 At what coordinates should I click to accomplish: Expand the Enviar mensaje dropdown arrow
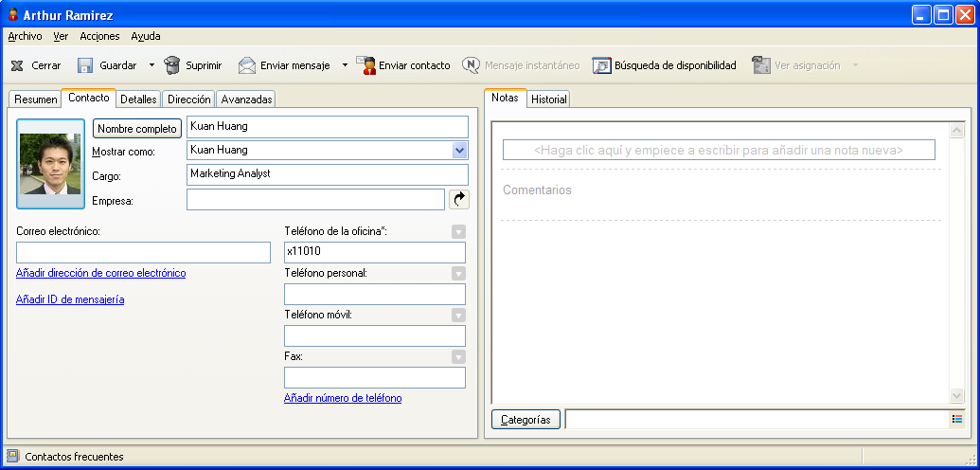click(345, 65)
